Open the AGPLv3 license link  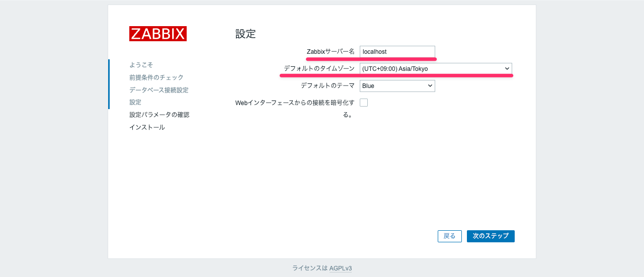coord(341,268)
